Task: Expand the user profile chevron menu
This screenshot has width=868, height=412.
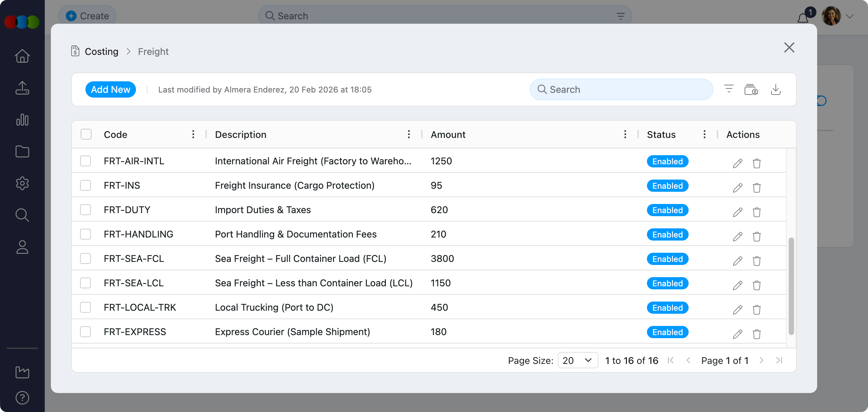Action: tap(849, 16)
